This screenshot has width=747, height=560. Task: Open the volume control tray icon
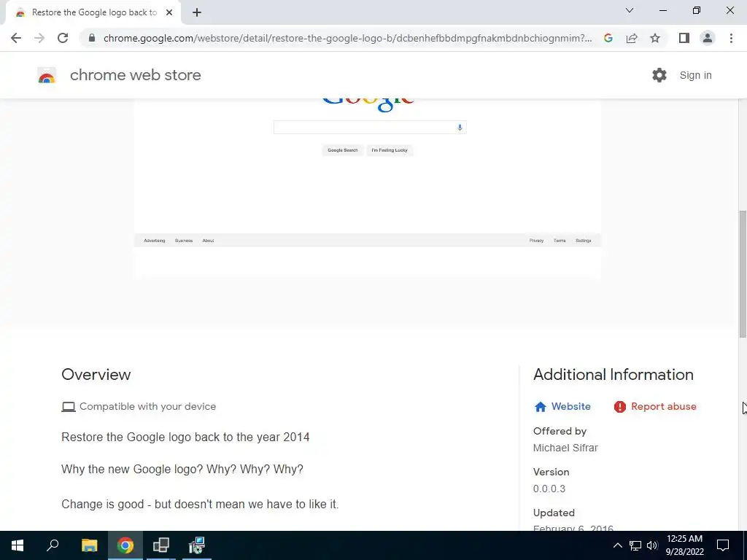click(652, 545)
